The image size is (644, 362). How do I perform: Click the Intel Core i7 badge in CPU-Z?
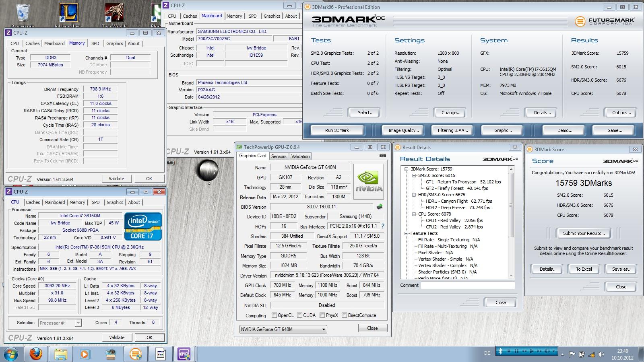(143, 227)
